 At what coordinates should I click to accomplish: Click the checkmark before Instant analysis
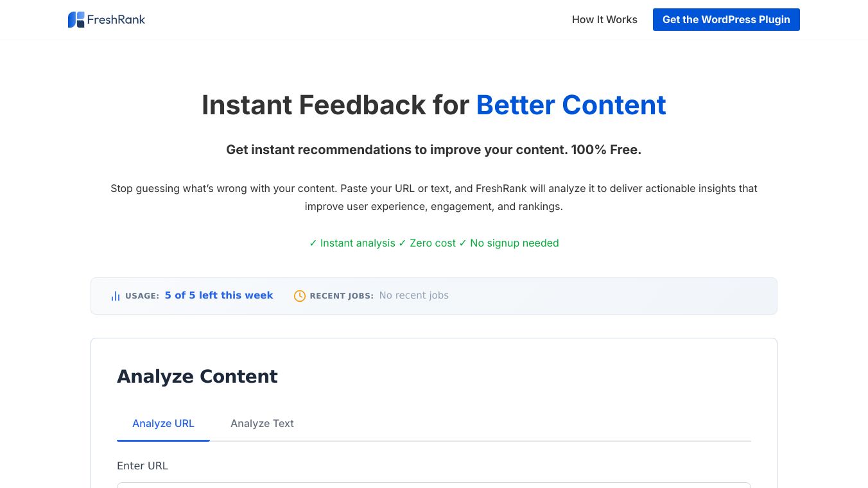pos(313,243)
